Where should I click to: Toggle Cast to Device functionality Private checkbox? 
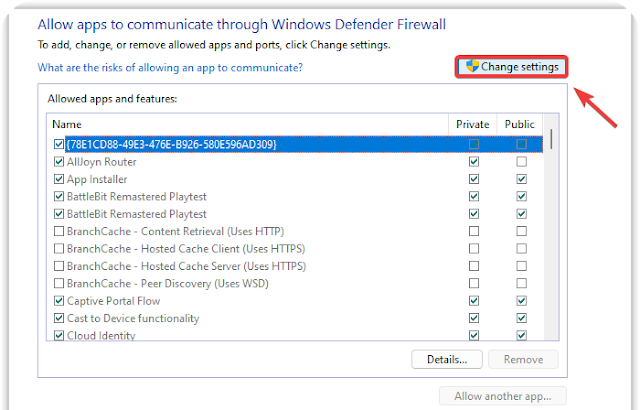point(474,318)
